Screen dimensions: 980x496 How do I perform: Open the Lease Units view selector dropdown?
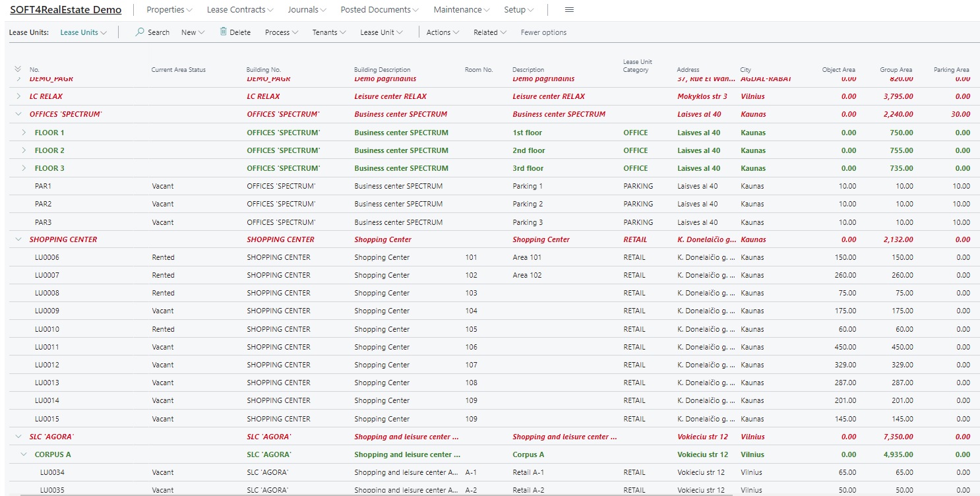pyautogui.click(x=83, y=32)
